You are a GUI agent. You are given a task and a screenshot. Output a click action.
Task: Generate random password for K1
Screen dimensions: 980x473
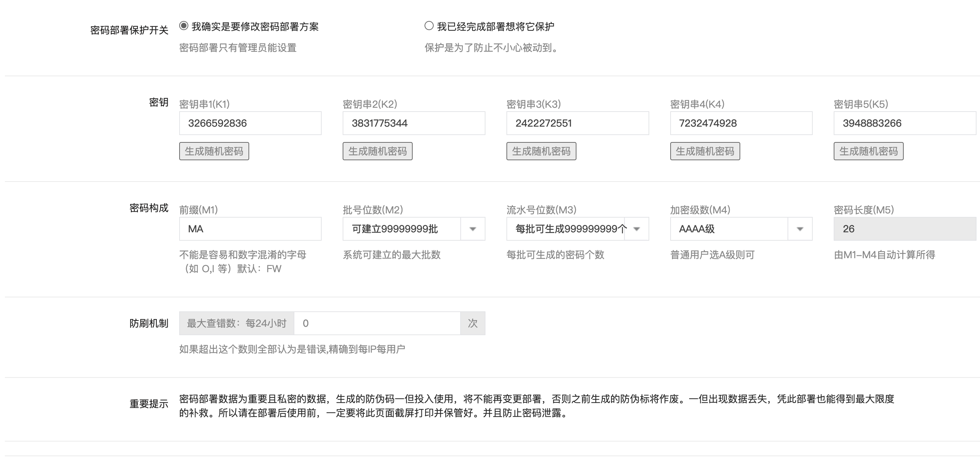click(214, 151)
